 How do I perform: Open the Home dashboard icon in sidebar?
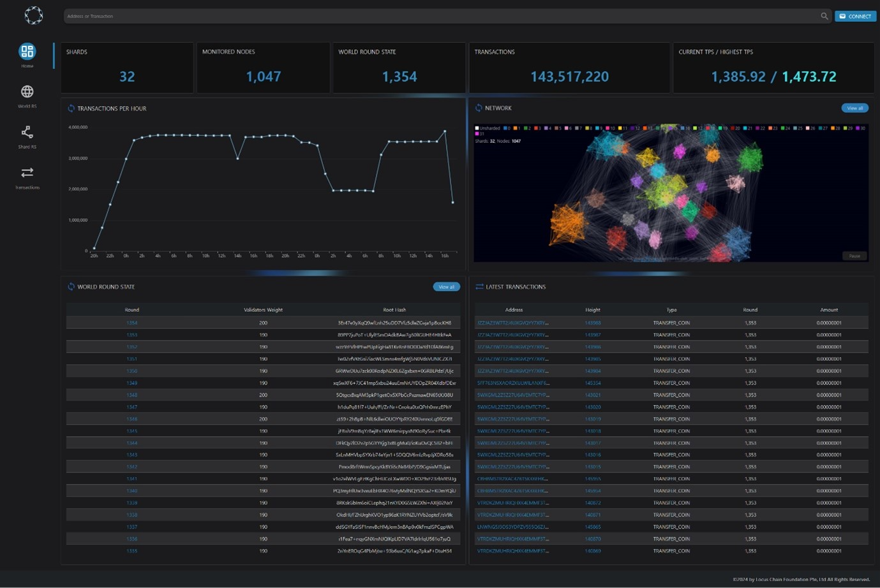pos(27,52)
